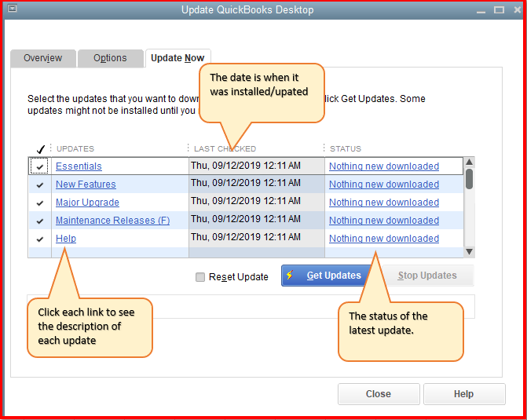Image resolution: width=527 pixels, height=420 pixels.
Task: Uncheck the Help update checkmark
Action: (x=40, y=239)
